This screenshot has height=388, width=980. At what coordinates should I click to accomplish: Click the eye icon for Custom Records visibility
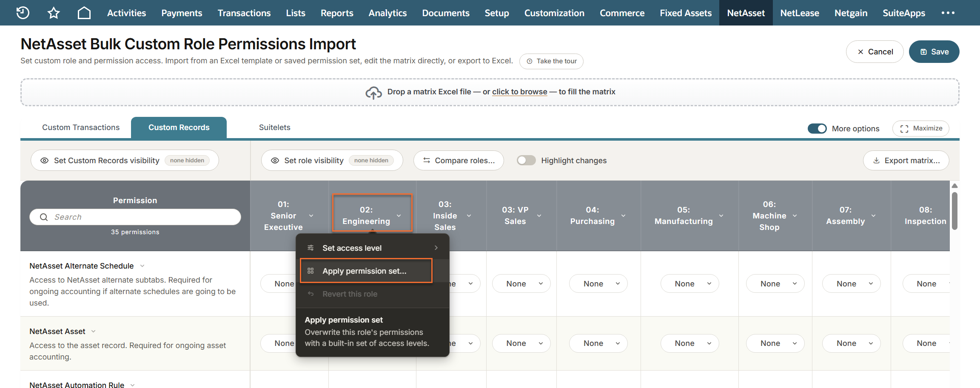tap(44, 161)
